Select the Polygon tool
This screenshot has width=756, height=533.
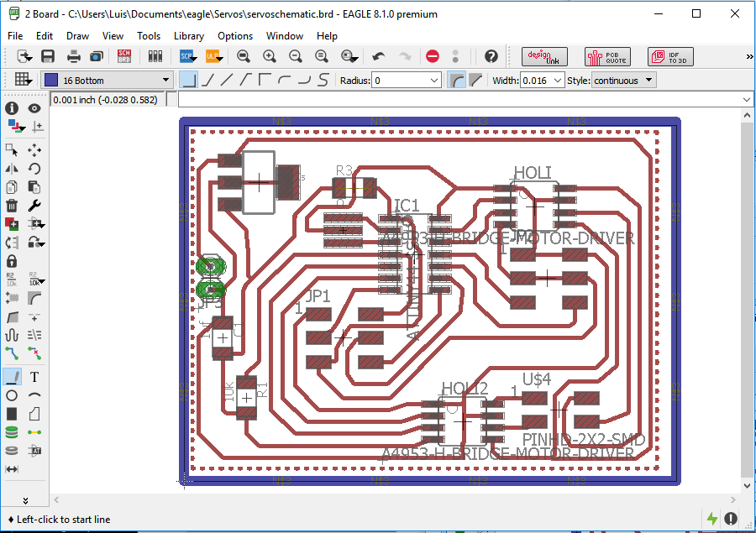(34, 414)
